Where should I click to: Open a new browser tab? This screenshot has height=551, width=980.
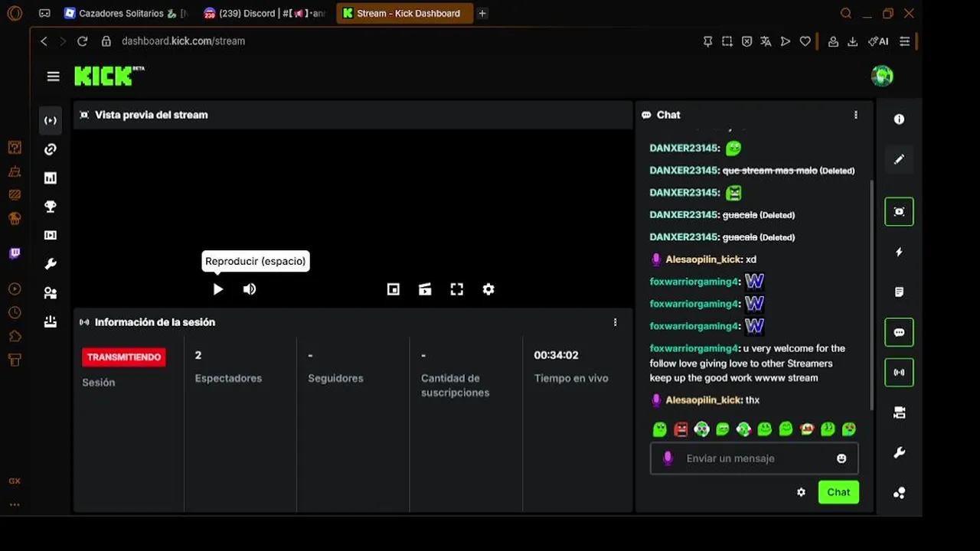click(x=482, y=13)
